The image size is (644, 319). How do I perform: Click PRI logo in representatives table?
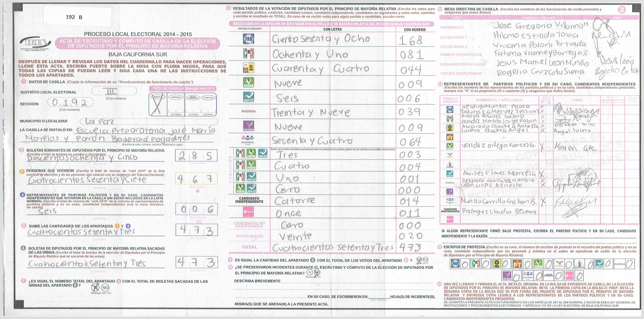(450, 118)
